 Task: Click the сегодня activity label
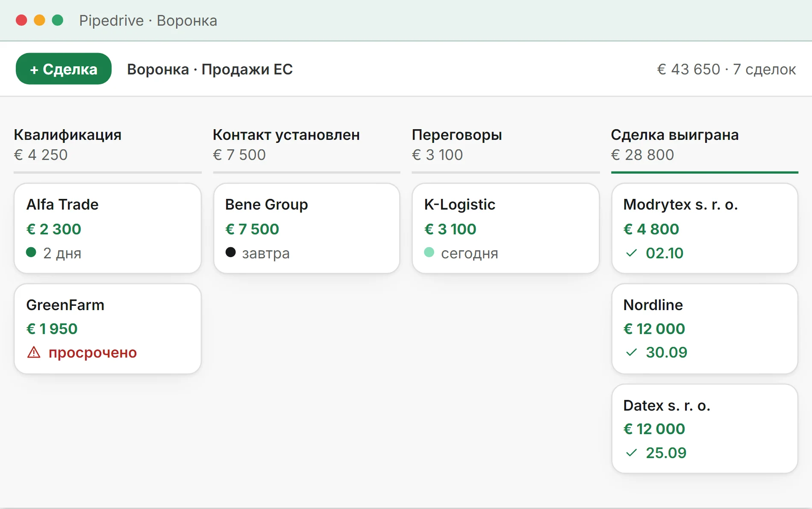click(x=470, y=253)
